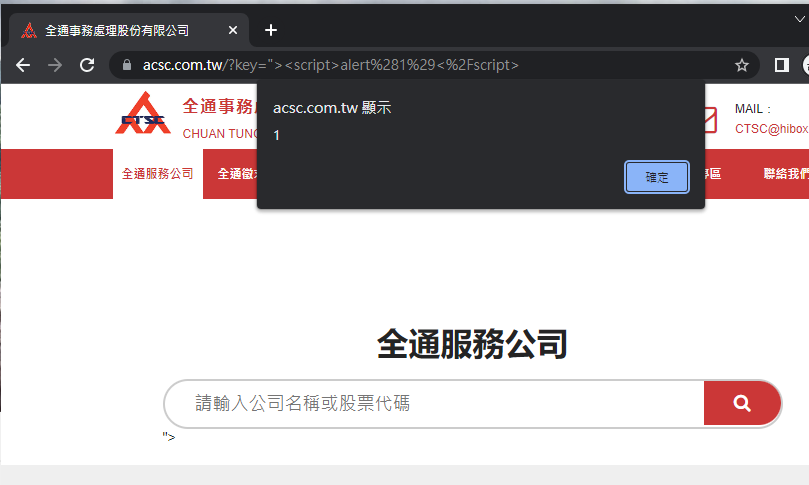
Task: Reload the page with refresh icon
Action: 87,65
